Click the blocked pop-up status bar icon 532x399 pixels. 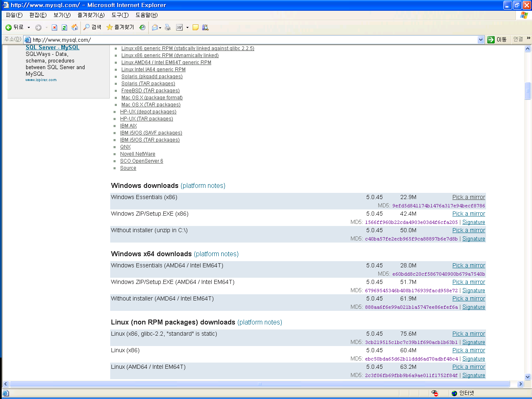coord(434,393)
